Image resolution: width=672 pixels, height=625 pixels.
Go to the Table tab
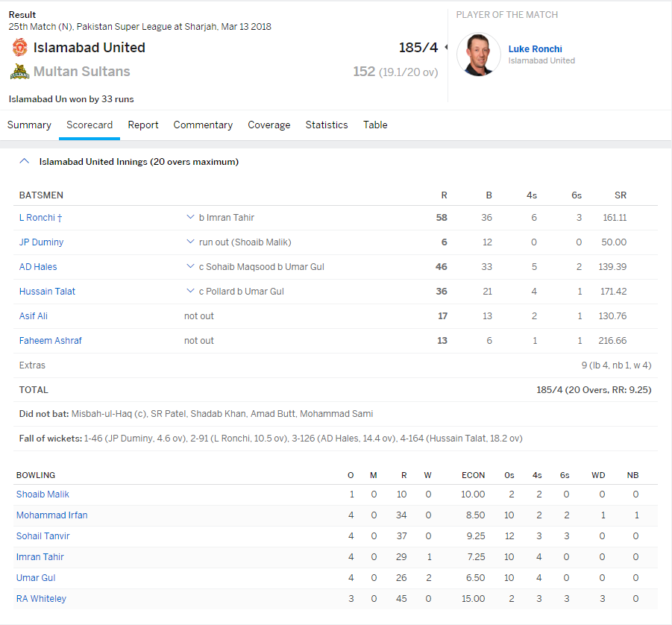point(375,125)
